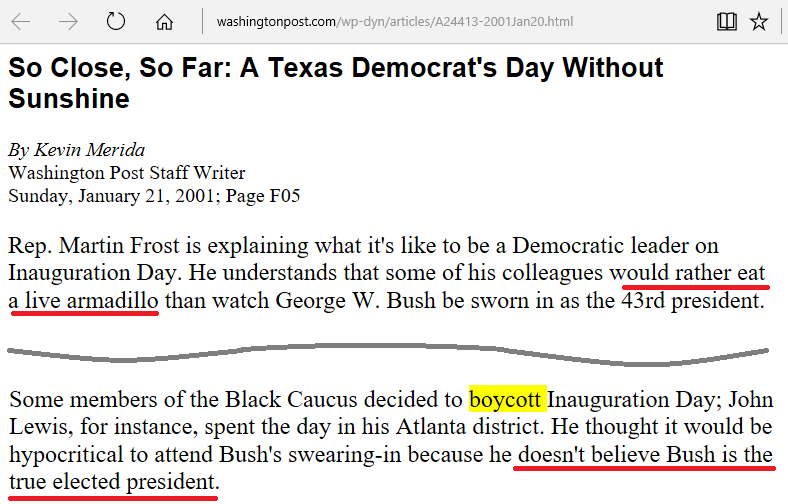Click the underlined words 'a live armadillo'
This screenshot has width=788, height=504.
84,300
